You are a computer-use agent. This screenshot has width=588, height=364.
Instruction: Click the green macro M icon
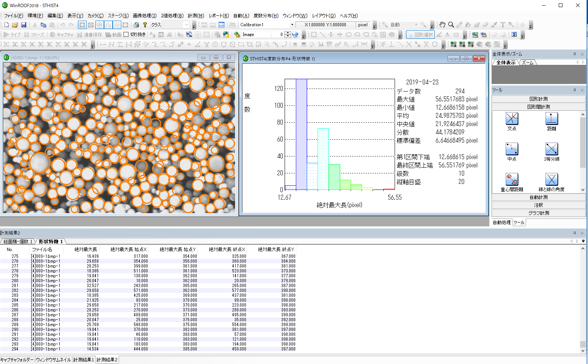click(462, 44)
